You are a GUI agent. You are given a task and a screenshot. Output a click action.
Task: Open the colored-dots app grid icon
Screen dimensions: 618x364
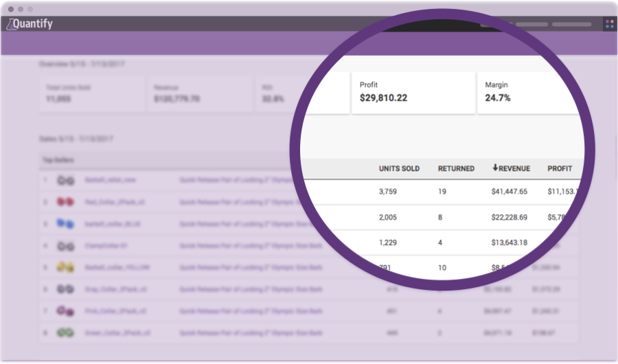[609, 24]
